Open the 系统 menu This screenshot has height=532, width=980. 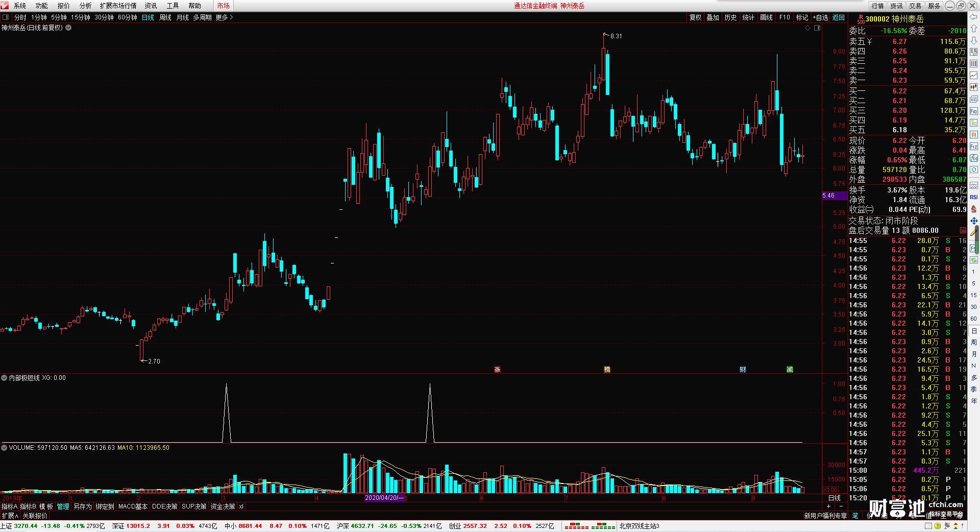tap(20, 6)
